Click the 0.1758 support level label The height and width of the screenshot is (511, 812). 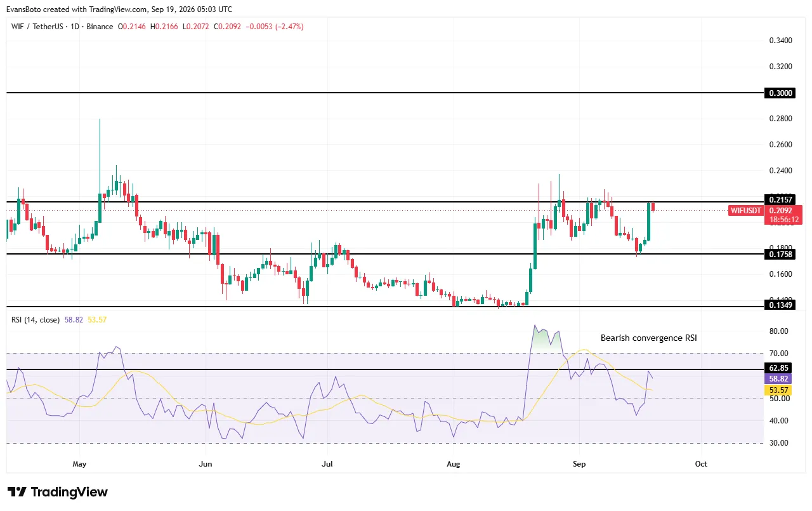coord(780,255)
